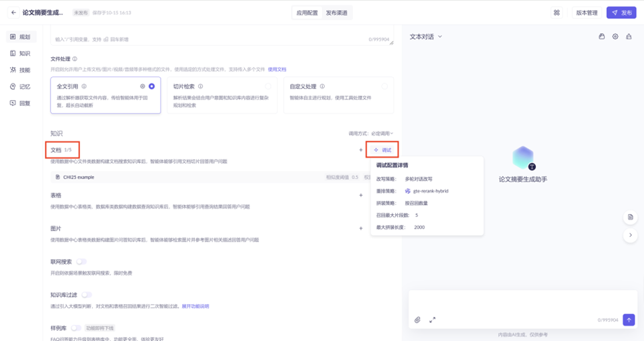Open settings gear on 全文引用 card
The width and height of the screenshot is (644, 341).
143,86
